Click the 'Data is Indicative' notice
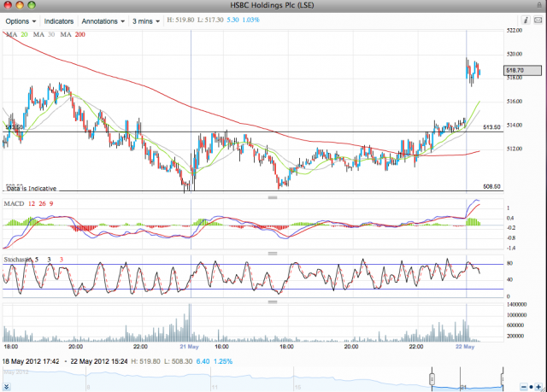The image size is (547, 392). click(x=32, y=189)
